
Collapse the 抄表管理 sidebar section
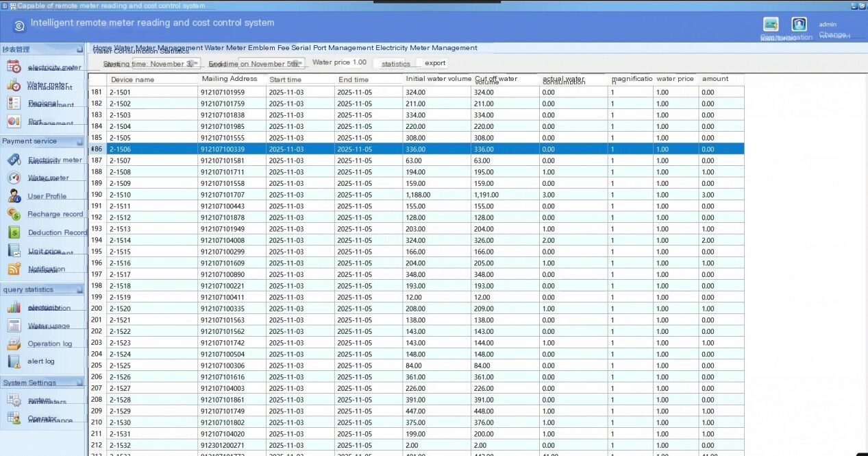pyautogui.click(x=79, y=49)
